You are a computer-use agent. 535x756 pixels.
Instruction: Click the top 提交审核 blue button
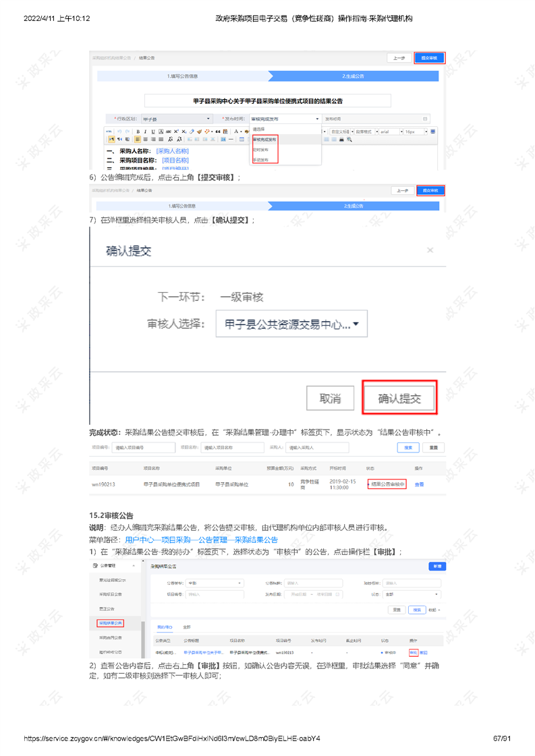point(429,58)
